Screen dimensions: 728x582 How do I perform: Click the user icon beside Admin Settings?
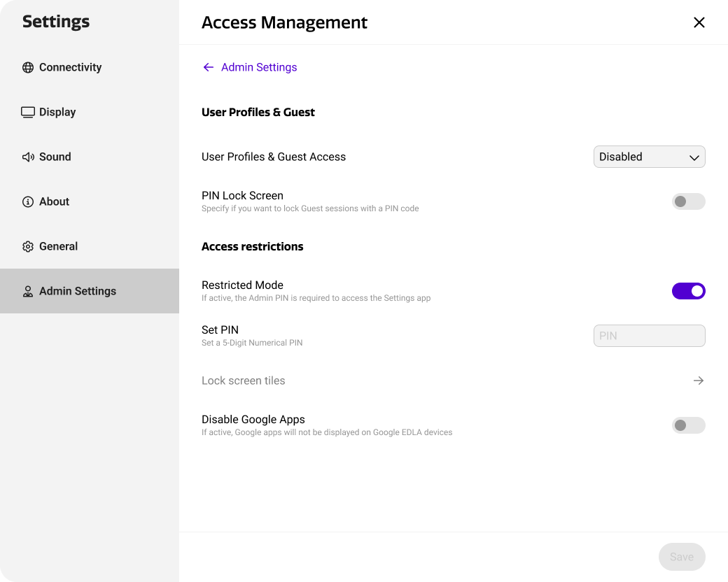(x=28, y=292)
